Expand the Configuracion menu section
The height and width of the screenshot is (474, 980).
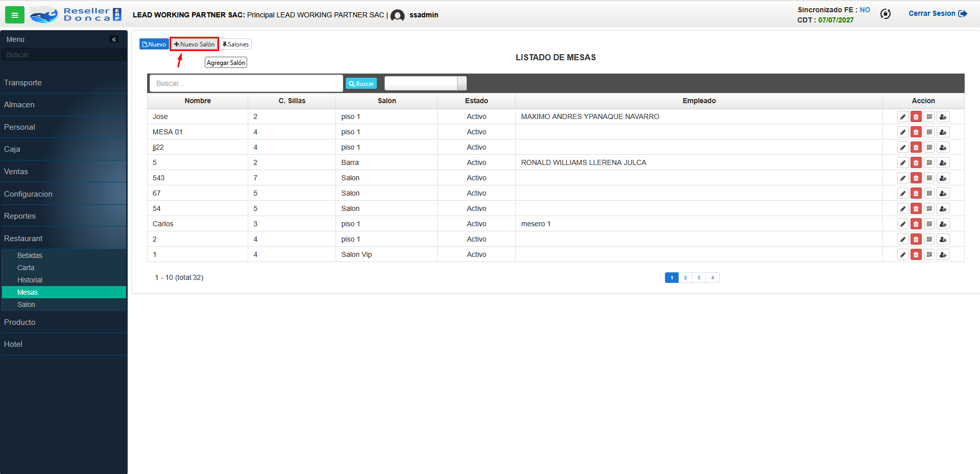coord(63,194)
